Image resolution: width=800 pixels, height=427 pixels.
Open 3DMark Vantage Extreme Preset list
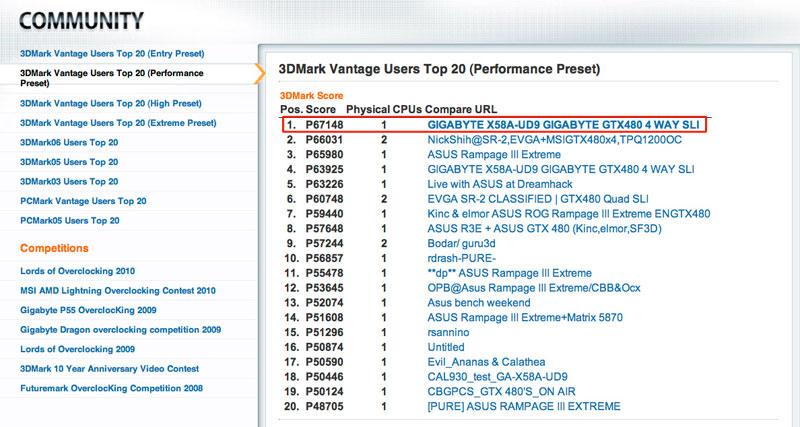118,123
